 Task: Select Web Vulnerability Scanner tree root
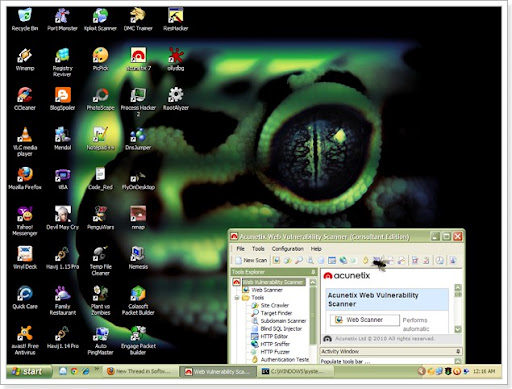point(273,282)
